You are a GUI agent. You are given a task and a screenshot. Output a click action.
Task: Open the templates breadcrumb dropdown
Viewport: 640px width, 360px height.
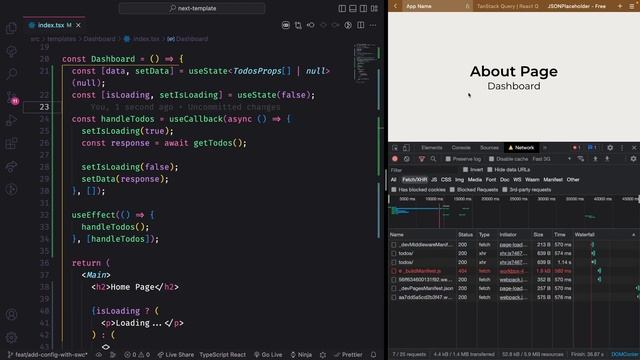62,39
